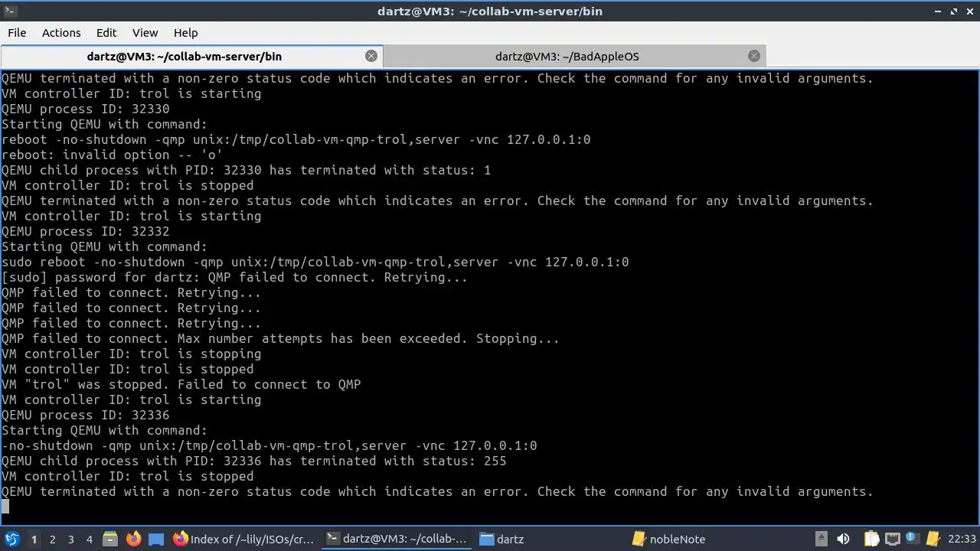980x551 pixels.
Task: Switch to workspace 2
Action: click(52, 540)
